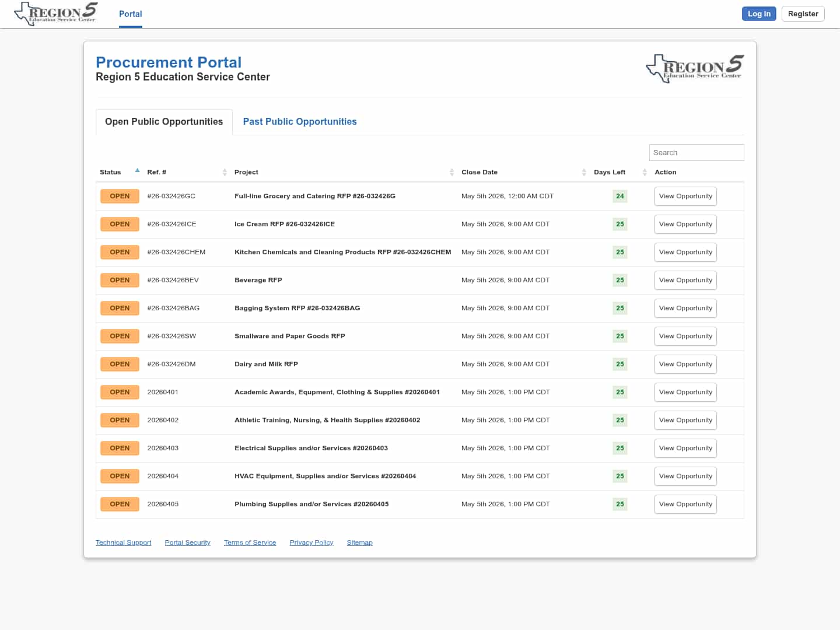Click the Region 5 logo in portal header

695,69
